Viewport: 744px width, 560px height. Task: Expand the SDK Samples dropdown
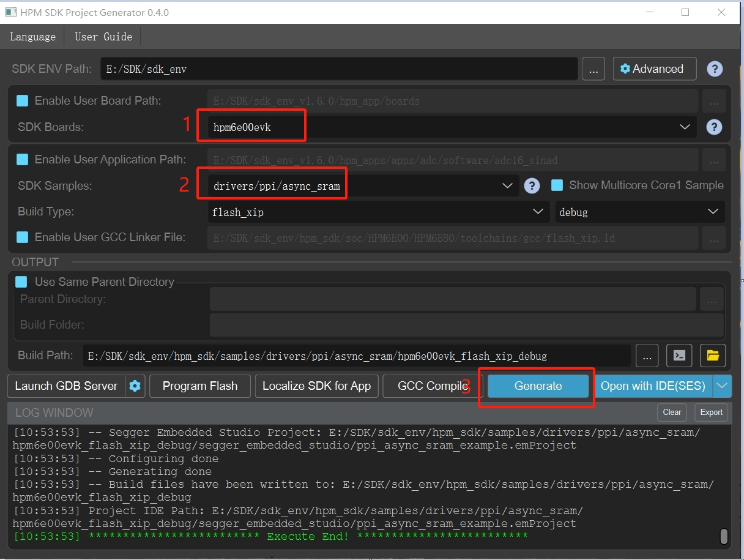(x=363, y=186)
